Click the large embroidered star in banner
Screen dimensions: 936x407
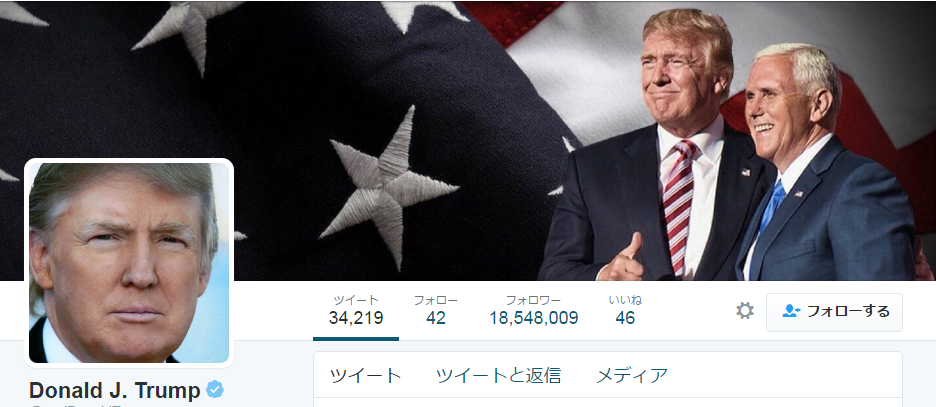pos(388,185)
